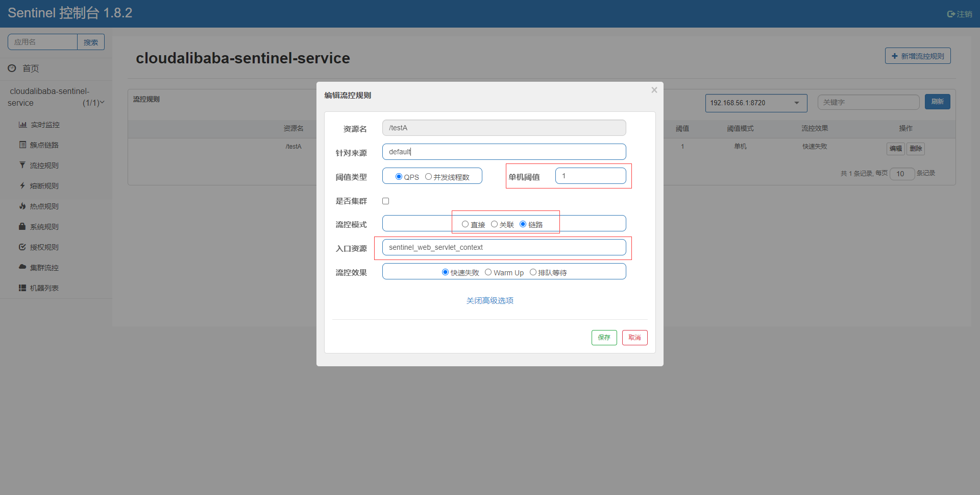Screen dimensions: 980x495
Task: Select 排队等待 flow control effect
Action: pos(533,272)
